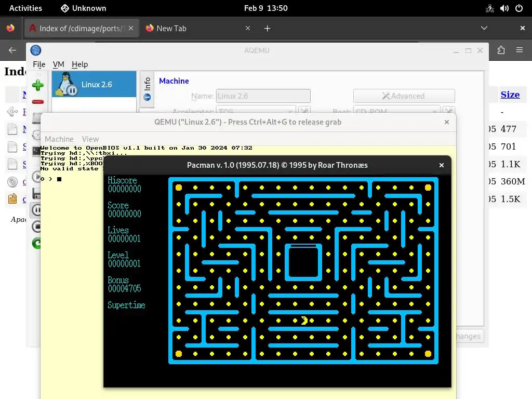Click the stop VM icon in AQEMU toolbar
This screenshot has width=532, height=399.
[36, 227]
